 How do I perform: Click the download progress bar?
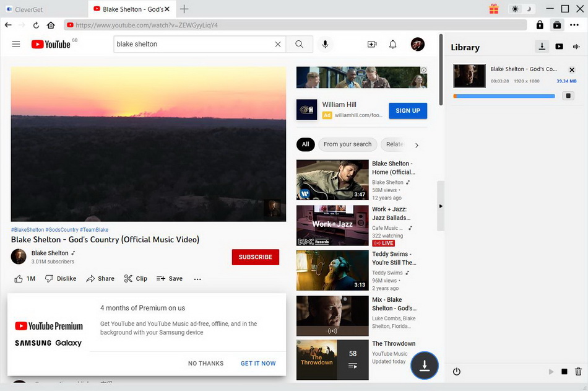(x=504, y=96)
